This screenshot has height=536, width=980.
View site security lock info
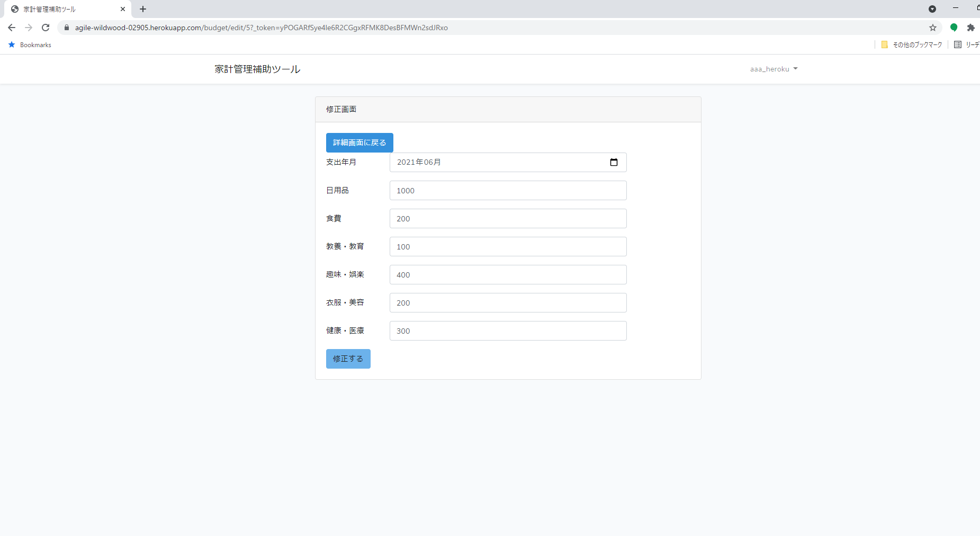(x=67, y=28)
